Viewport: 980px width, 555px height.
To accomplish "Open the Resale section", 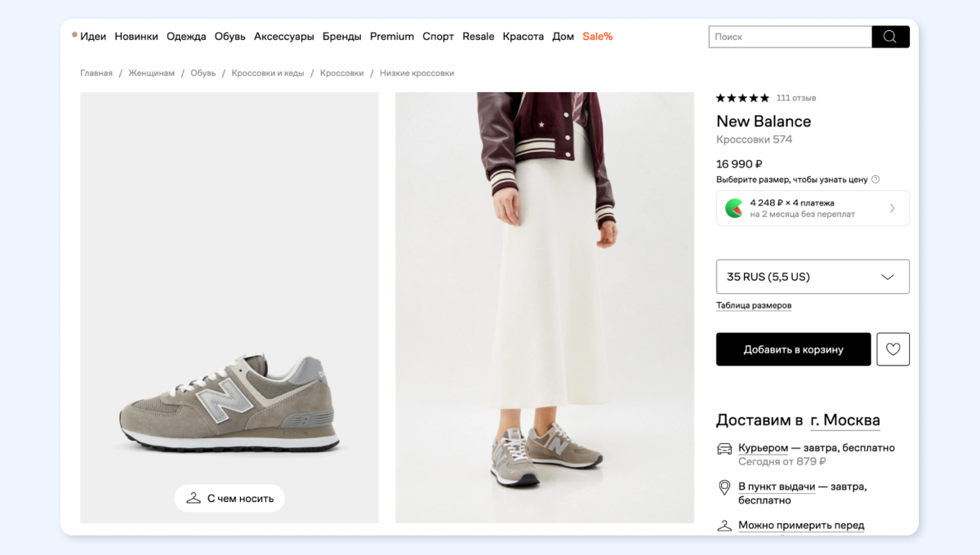I will [479, 37].
